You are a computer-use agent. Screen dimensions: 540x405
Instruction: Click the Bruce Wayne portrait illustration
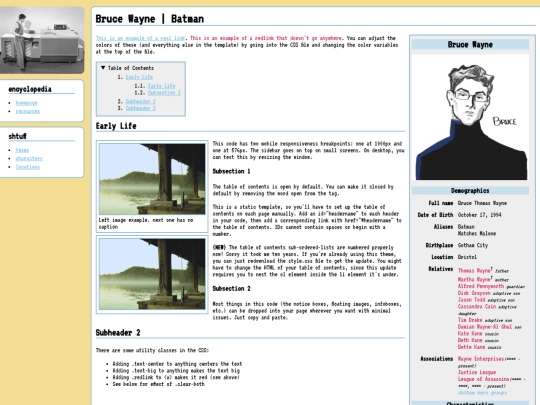tap(470, 117)
